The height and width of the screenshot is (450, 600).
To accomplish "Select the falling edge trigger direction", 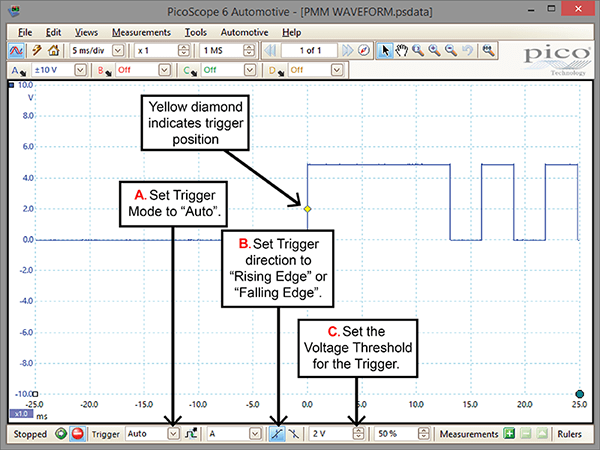I will [x=293, y=434].
